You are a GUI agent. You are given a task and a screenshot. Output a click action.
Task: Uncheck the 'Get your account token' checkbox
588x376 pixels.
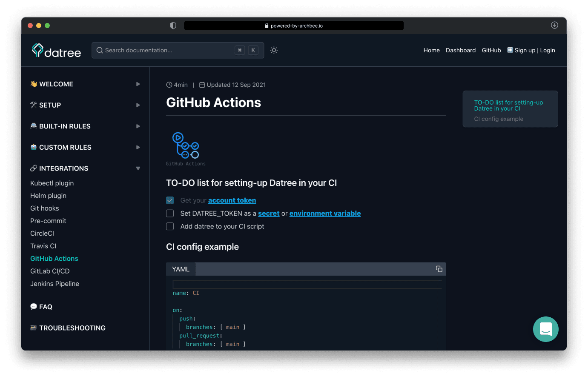pos(170,200)
